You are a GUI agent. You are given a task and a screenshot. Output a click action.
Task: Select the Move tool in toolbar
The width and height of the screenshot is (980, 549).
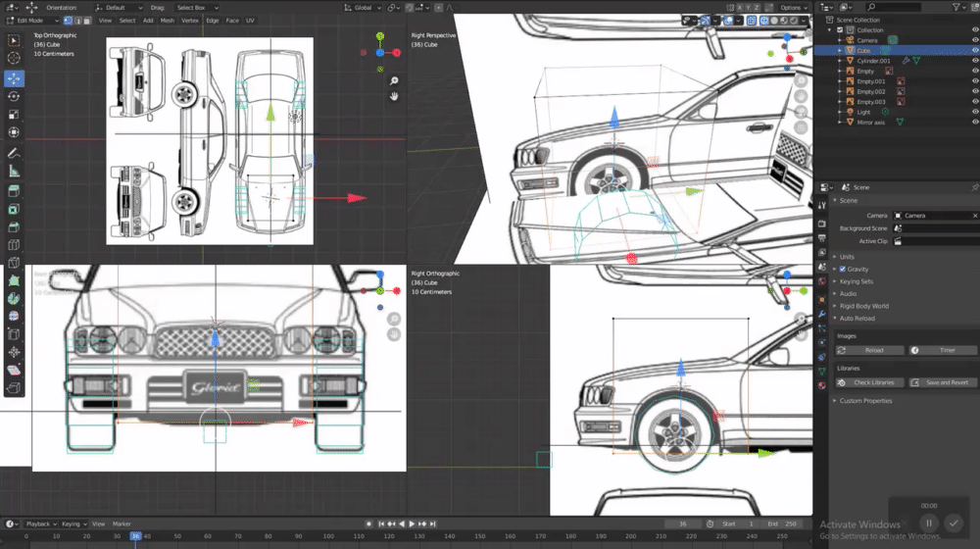[x=14, y=78]
